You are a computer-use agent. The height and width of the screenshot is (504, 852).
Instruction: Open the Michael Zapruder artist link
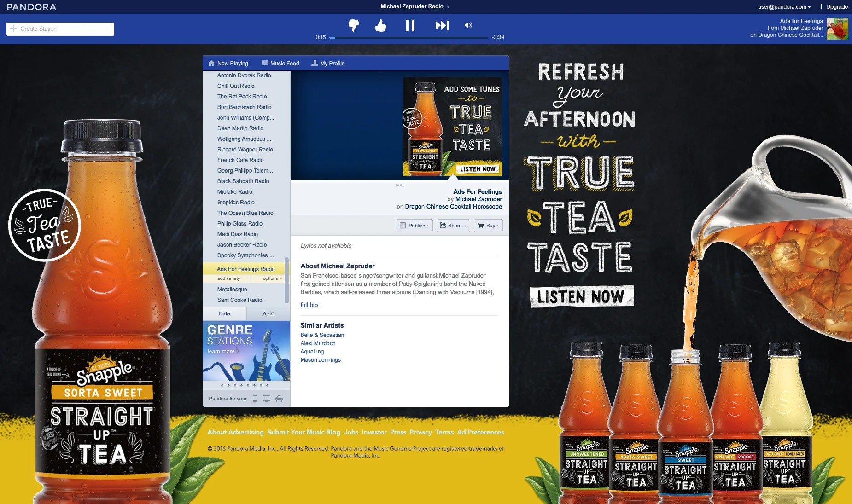(479, 199)
